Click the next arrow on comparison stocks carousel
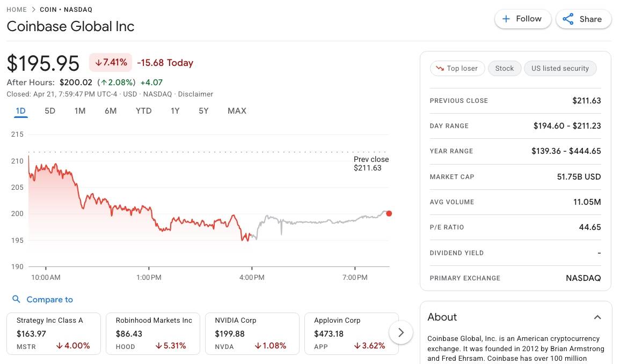Screen dimensions: 620x364 coord(400,332)
